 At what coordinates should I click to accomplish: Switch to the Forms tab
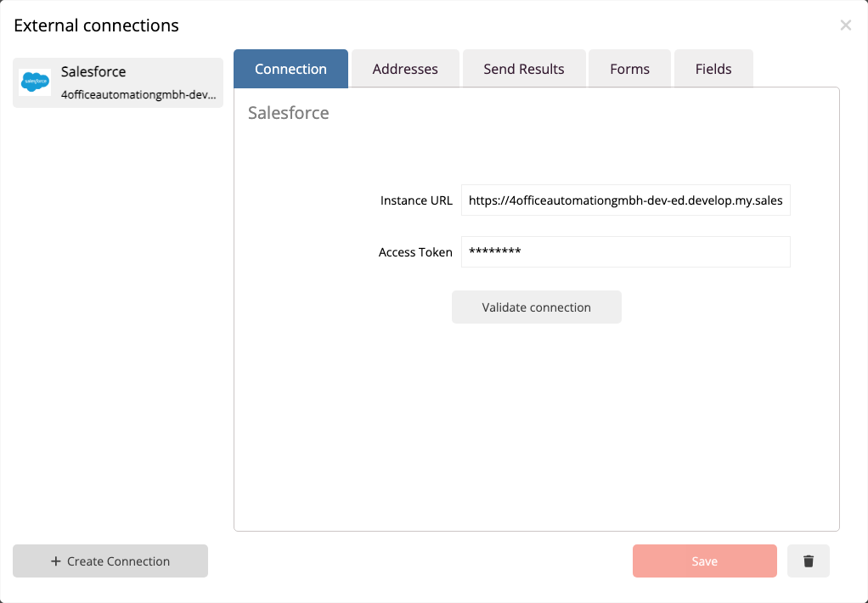tap(629, 69)
